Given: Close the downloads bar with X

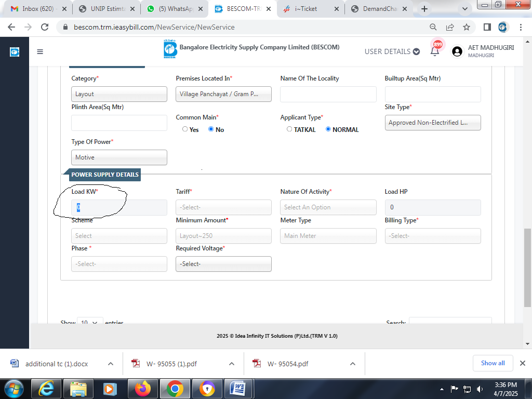Looking at the screenshot, I should tap(523, 363).
